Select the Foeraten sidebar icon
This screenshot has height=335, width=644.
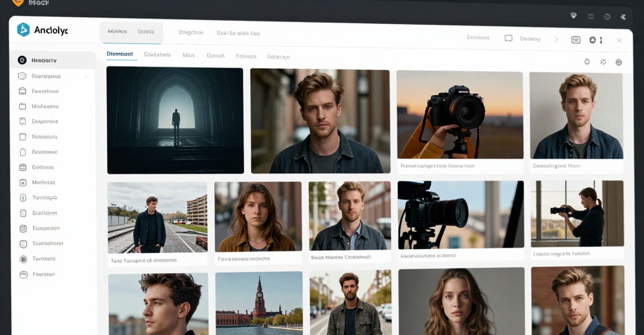(x=23, y=274)
